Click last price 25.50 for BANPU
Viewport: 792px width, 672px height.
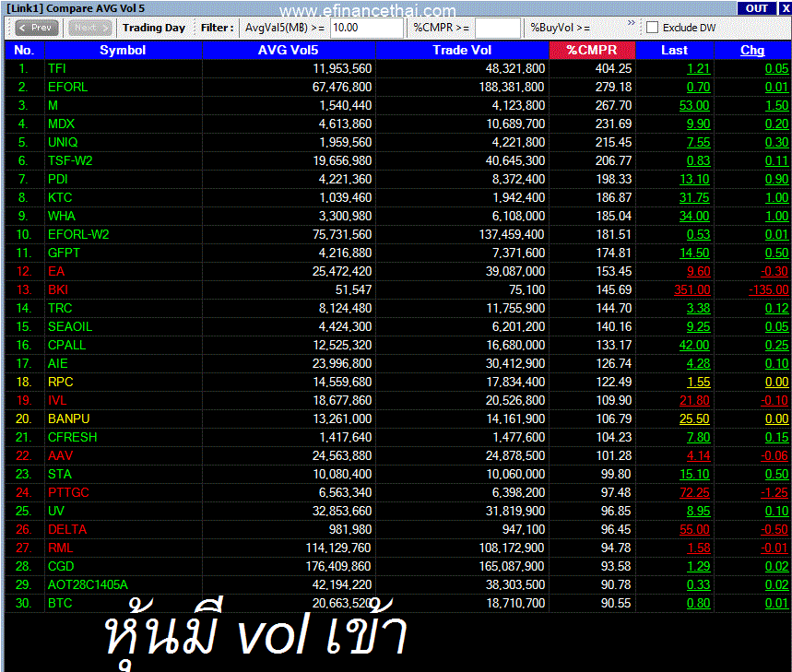(694, 419)
